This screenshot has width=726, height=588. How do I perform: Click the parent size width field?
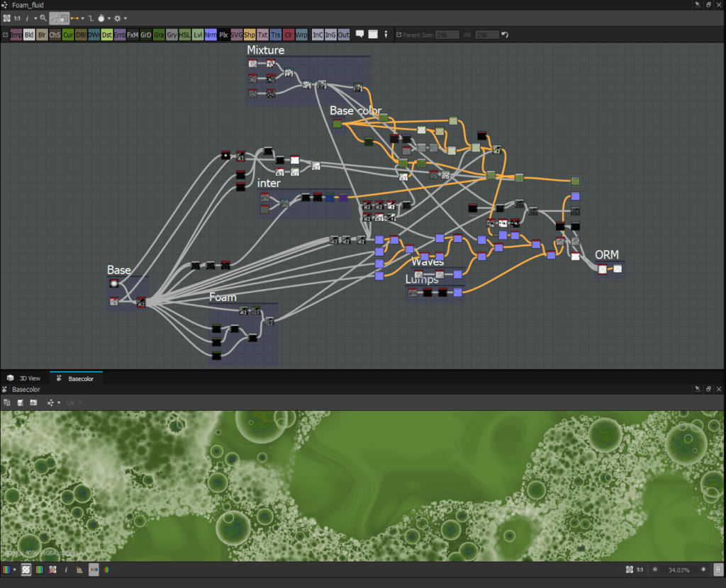click(447, 35)
